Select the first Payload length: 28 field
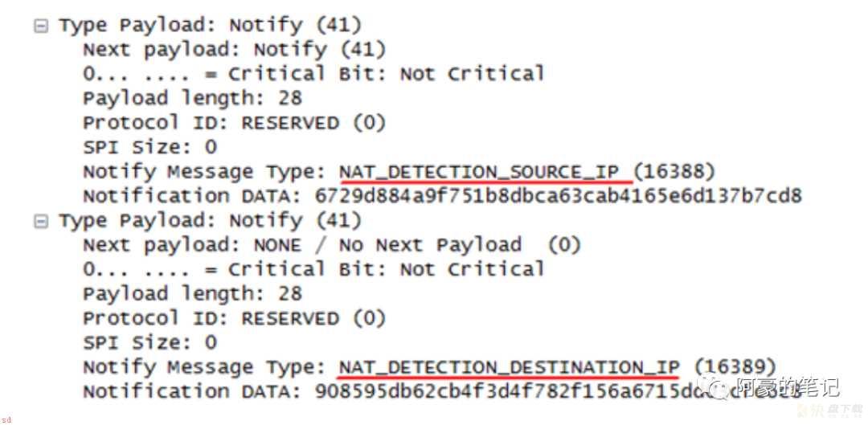 pyautogui.click(x=193, y=99)
